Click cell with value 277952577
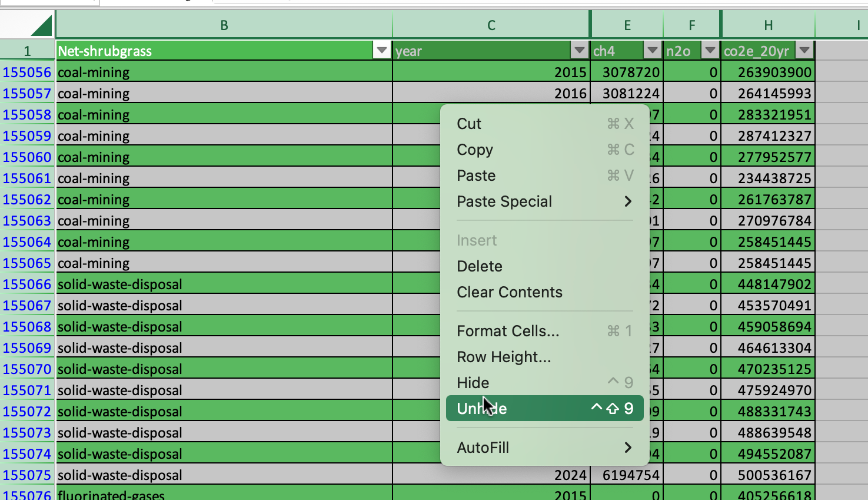The width and height of the screenshot is (868, 500). click(768, 157)
